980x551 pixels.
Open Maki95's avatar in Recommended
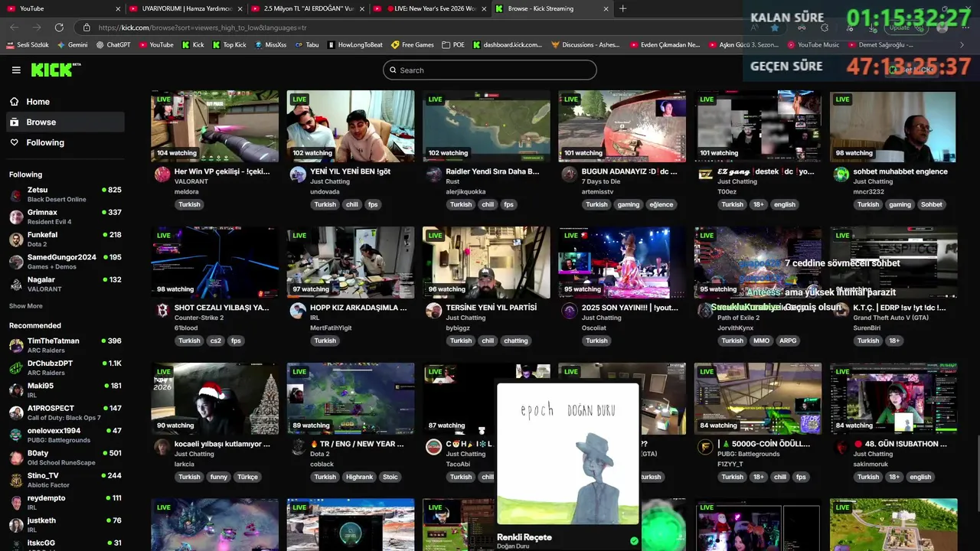16,390
